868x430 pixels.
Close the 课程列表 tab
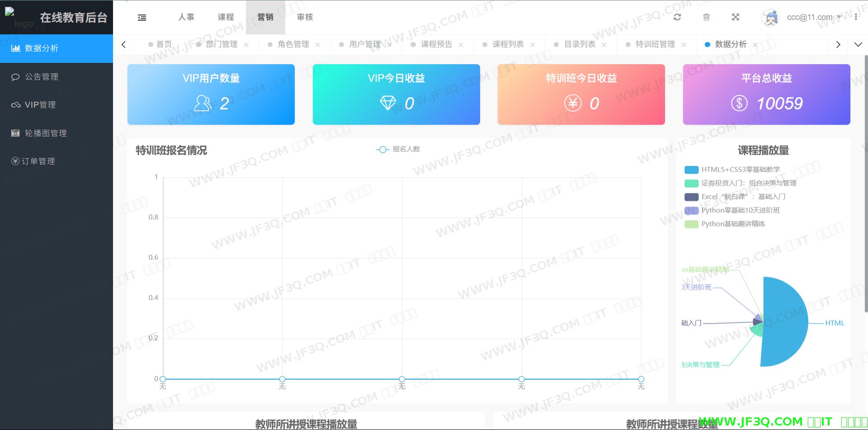point(533,45)
